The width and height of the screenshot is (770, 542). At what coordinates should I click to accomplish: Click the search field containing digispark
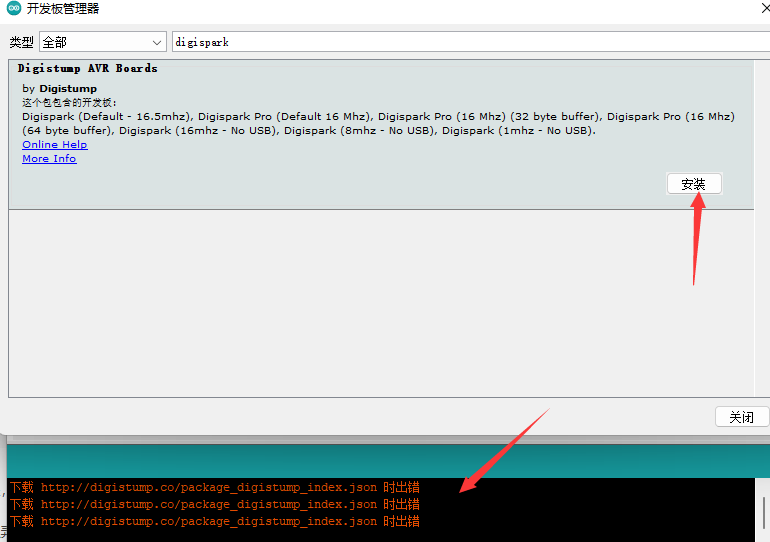coord(470,42)
